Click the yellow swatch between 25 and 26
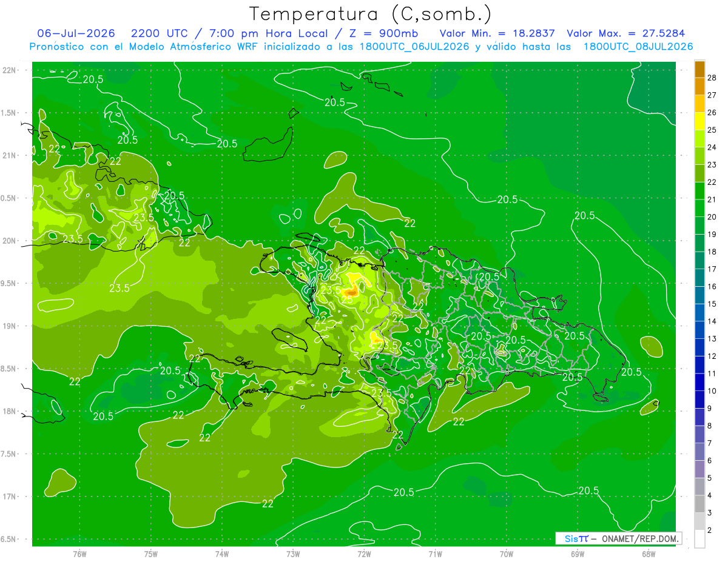The height and width of the screenshot is (562, 728). (x=699, y=121)
